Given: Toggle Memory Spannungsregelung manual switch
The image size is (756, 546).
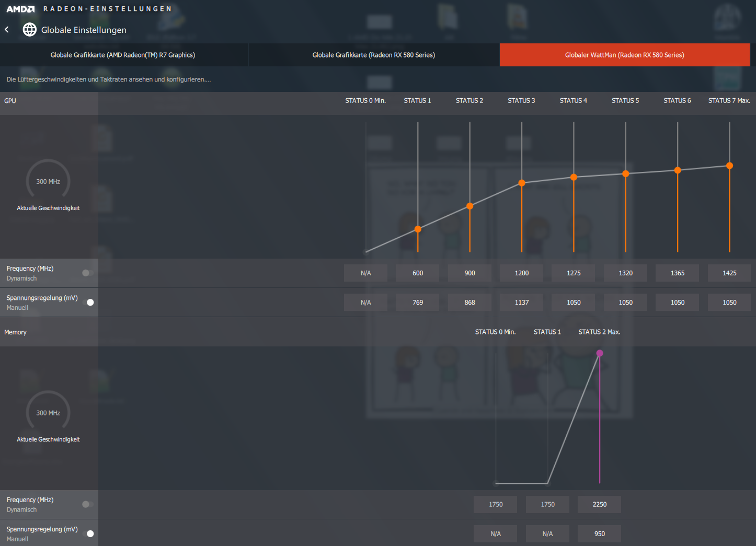Looking at the screenshot, I should pyautogui.click(x=88, y=533).
